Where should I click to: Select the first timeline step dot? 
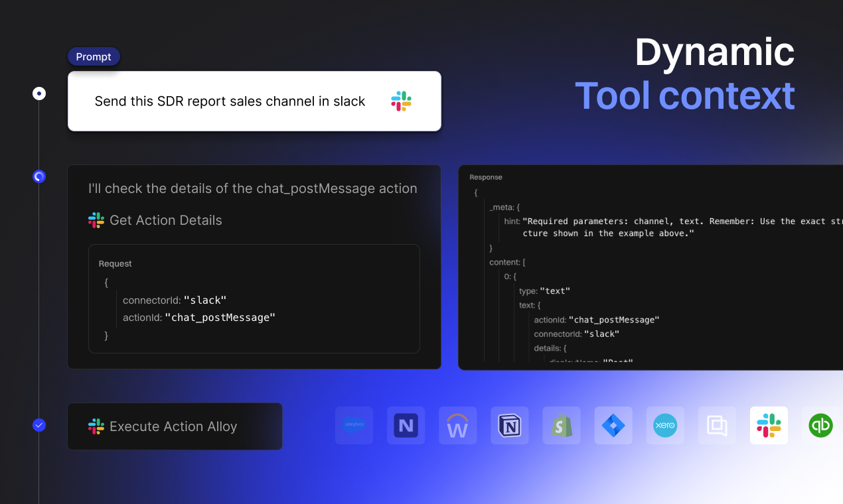pyautogui.click(x=39, y=94)
